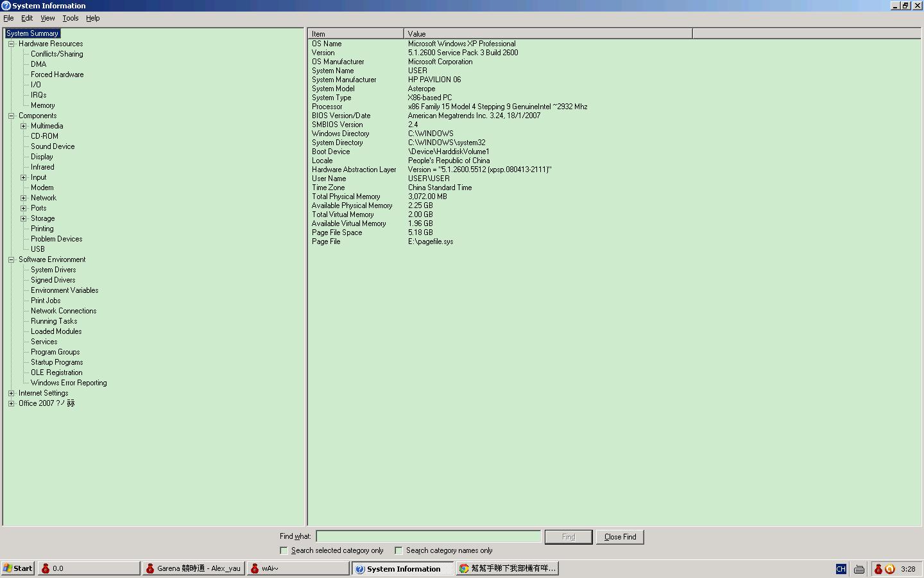
Task: Switch to the Chrome taskbar window
Action: 508,568
